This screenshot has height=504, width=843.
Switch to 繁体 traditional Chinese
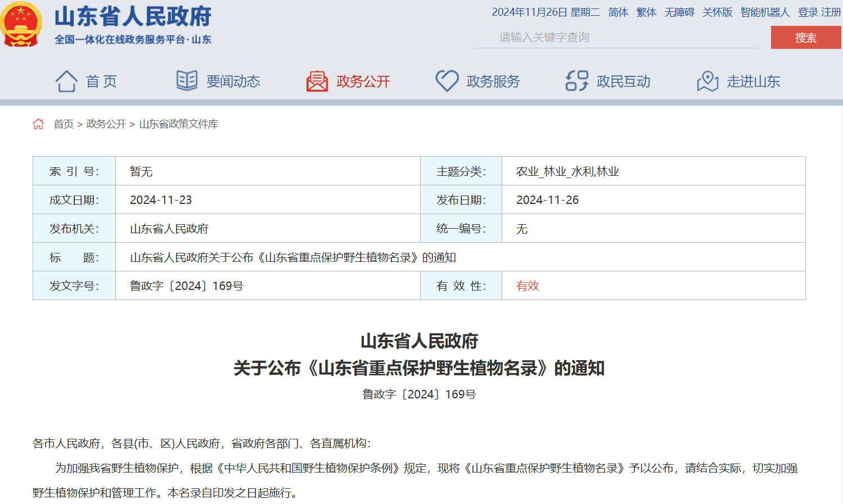646,12
